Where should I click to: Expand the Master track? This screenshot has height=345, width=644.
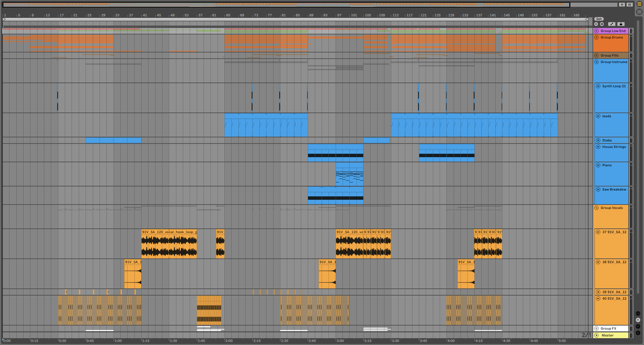coord(597,335)
